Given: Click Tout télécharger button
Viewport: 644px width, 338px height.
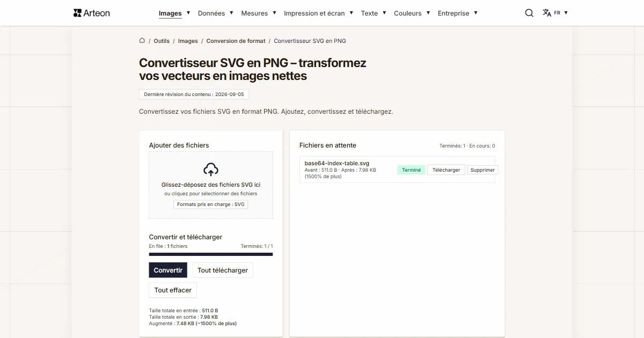Looking at the screenshot, I should click(223, 270).
